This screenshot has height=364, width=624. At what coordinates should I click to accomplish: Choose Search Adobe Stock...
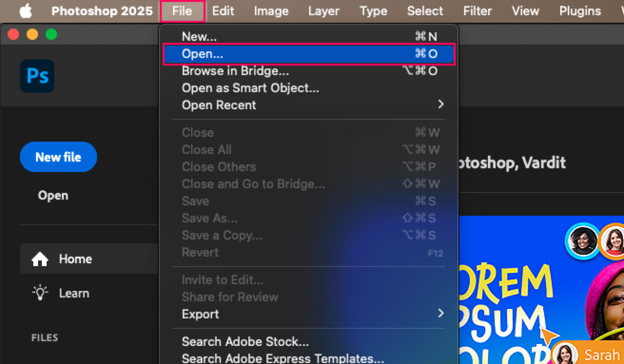coord(245,341)
